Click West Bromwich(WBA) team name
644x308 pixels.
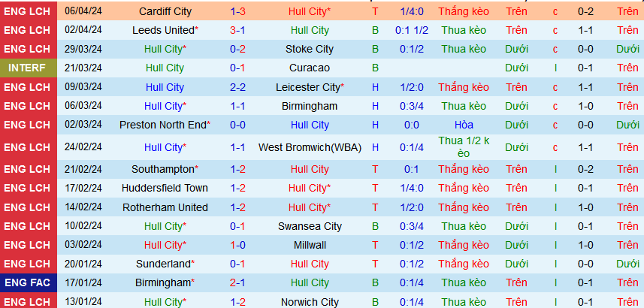coord(309,147)
